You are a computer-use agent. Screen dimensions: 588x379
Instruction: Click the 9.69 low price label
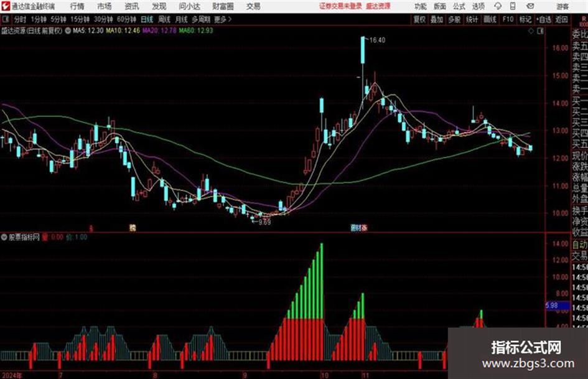point(264,222)
